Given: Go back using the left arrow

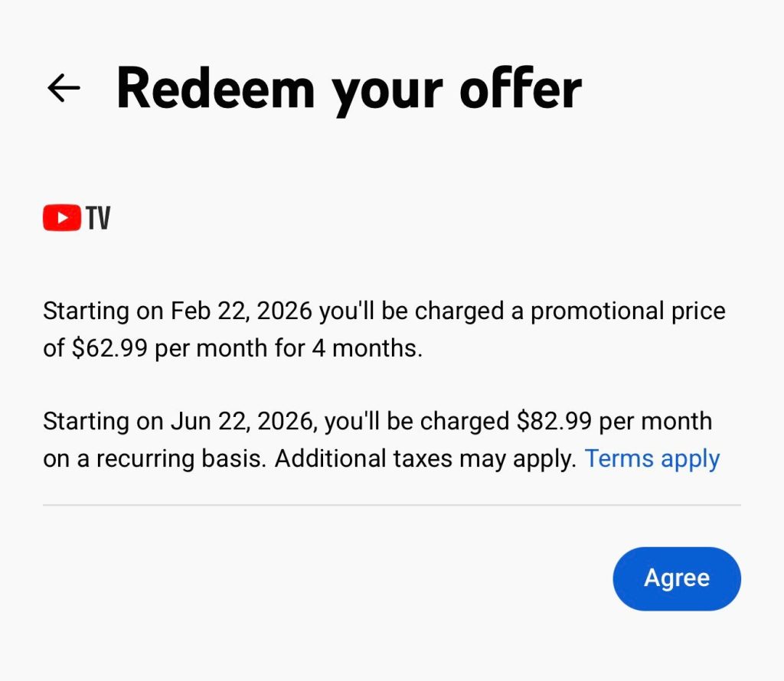Looking at the screenshot, I should (x=64, y=88).
